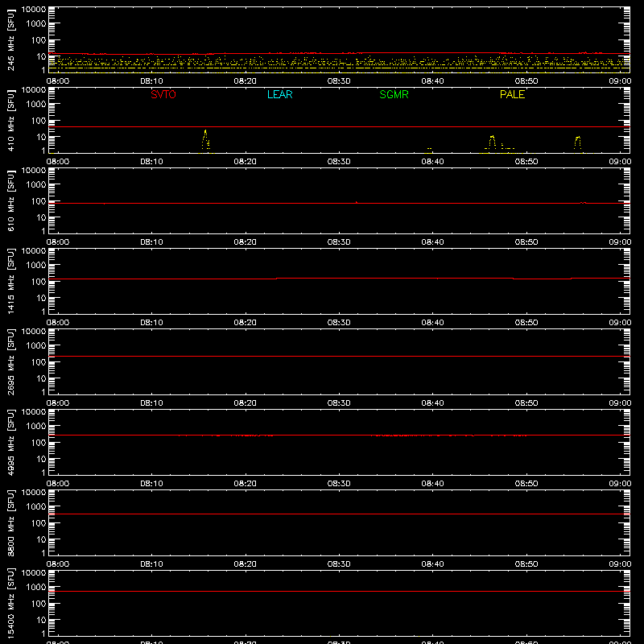
Task: Select the 410 MHz [SFU] axis title
Action: point(10,120)
